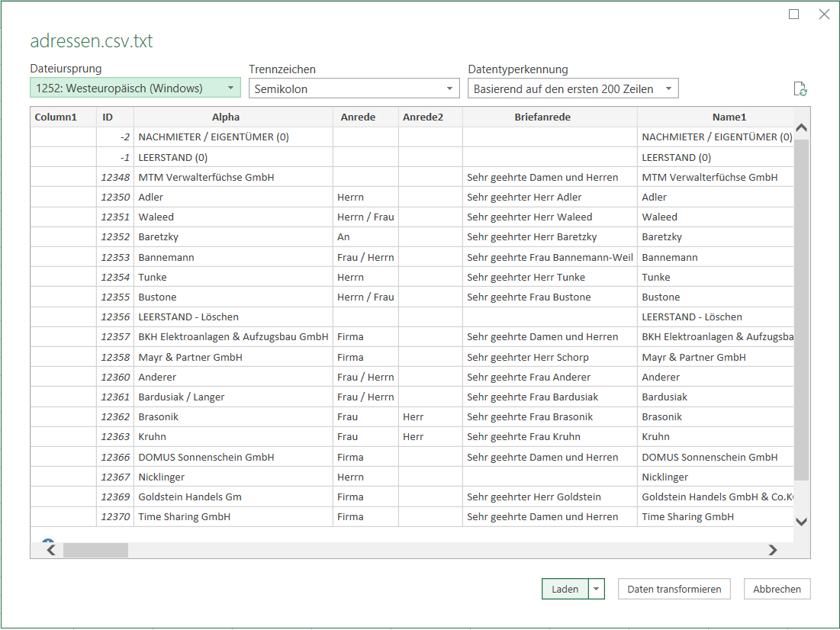This screenshot has width=840, height=630.
Task: Maximize the import dialog window
Action: pyautogui.click(x=794, y=14)
